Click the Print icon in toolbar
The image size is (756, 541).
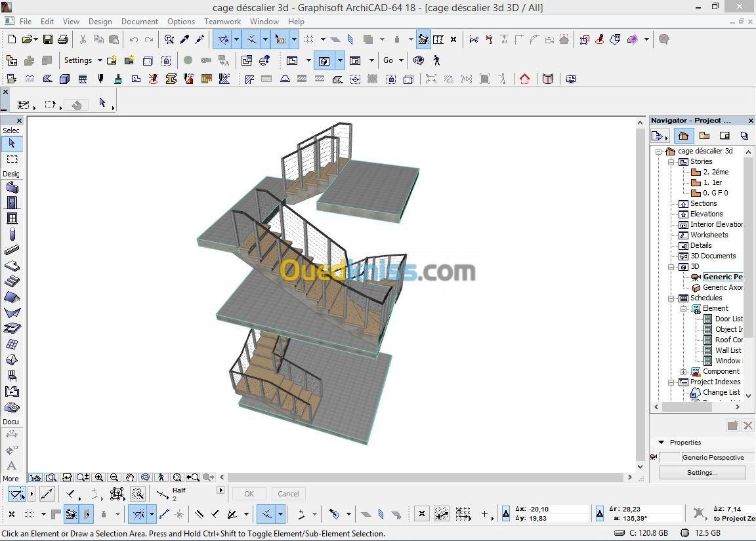click(63, 39)
